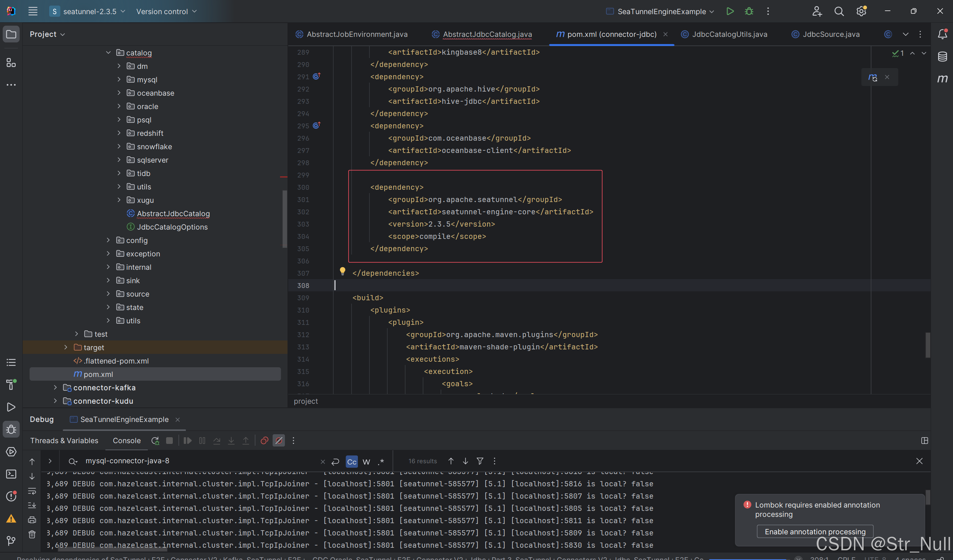Screen dimensions: 953x560
Task: Expand the oceanbase folder
Action: pyautogui.click(x=119, y=93)
